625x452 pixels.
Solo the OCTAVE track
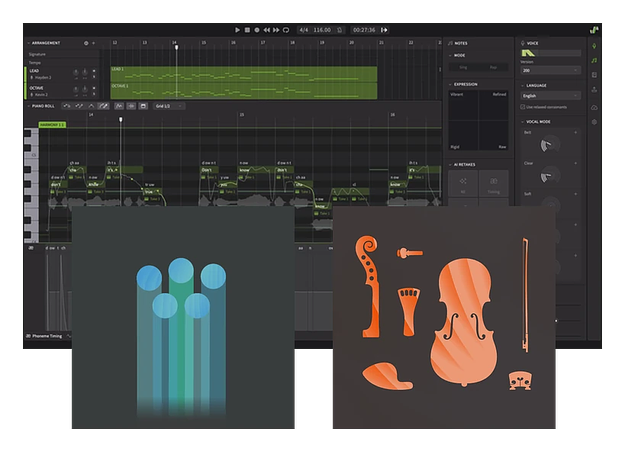pyautogui.click(x=94, y=94)
